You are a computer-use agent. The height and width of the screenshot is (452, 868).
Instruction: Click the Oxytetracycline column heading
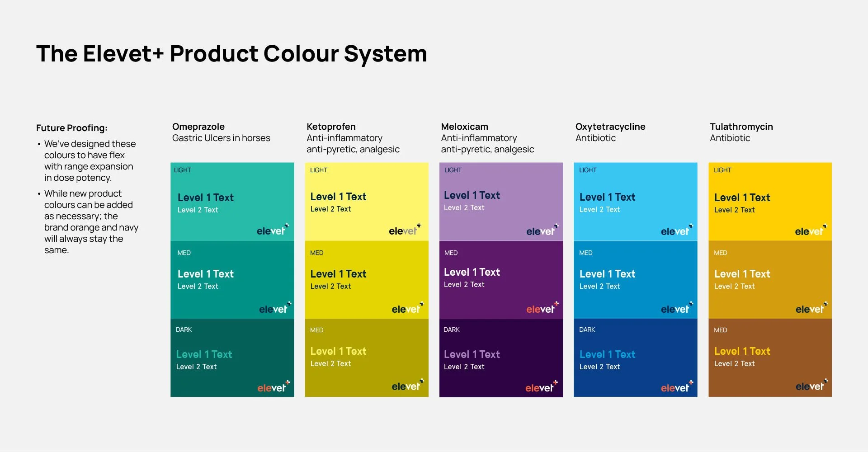coord(610,127)
